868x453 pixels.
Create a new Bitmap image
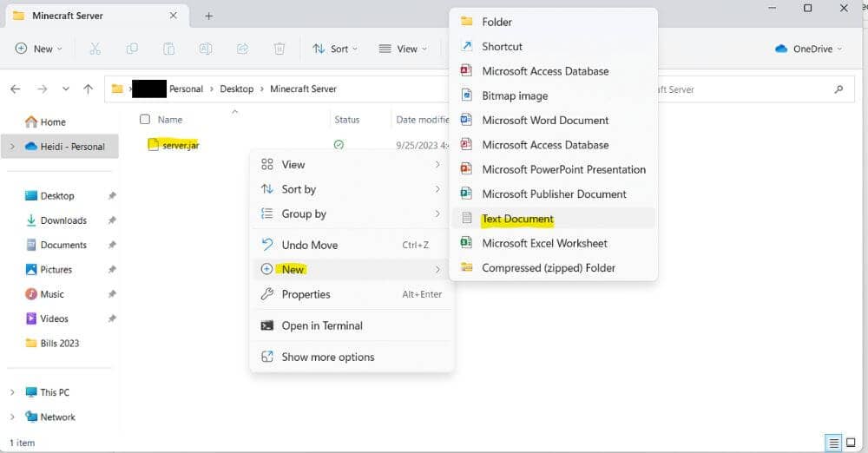click(554, 95)
